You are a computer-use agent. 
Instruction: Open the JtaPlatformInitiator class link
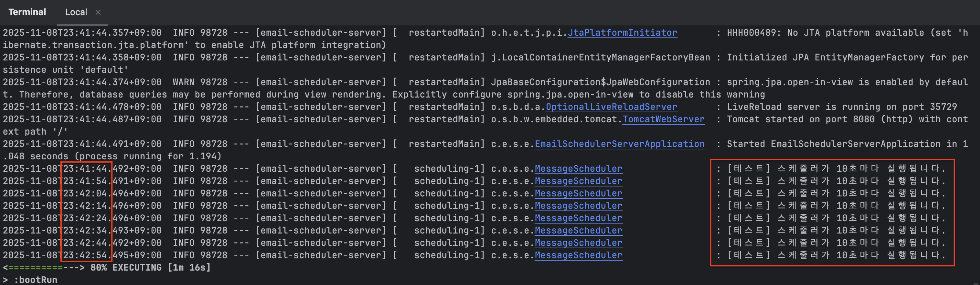pyautogui.click(x=622, y=33)
